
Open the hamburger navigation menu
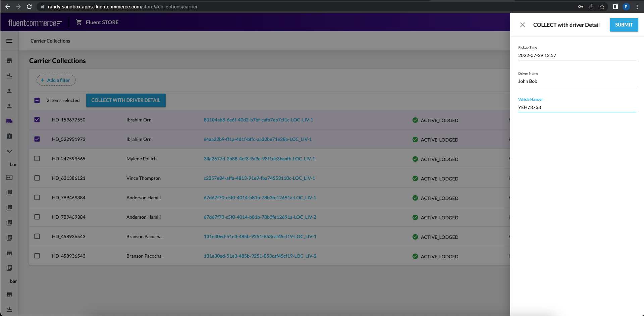[9, 41]
